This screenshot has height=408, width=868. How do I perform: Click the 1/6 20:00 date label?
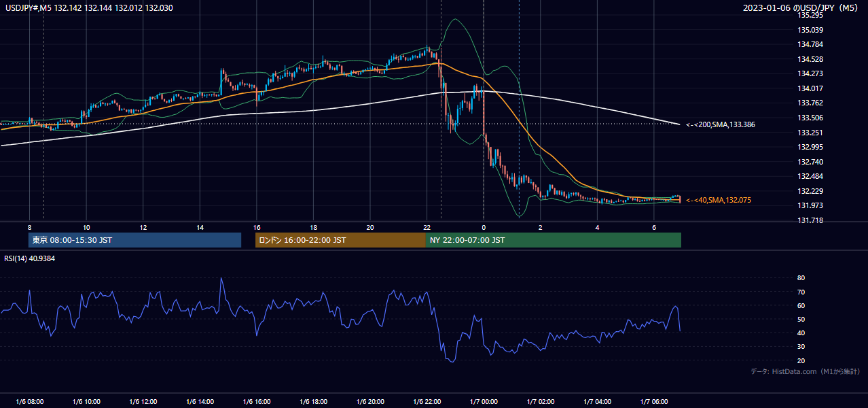click(x=370, y=402)
